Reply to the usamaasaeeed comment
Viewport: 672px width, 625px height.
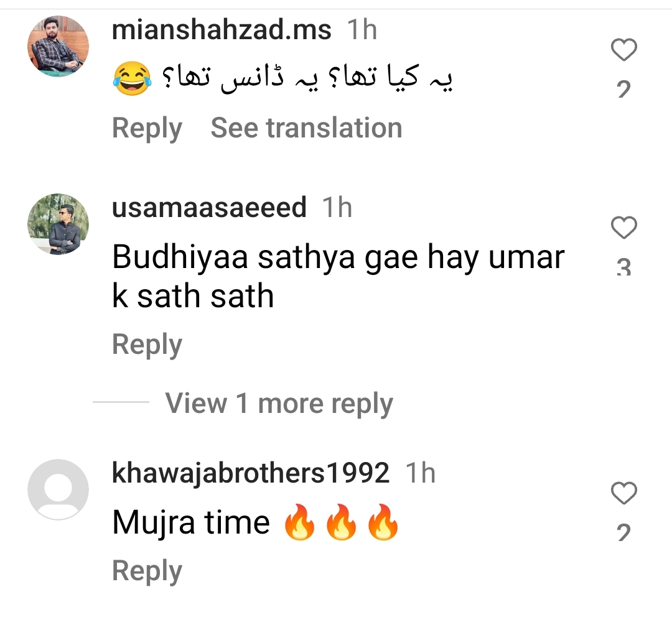point(147,345)
